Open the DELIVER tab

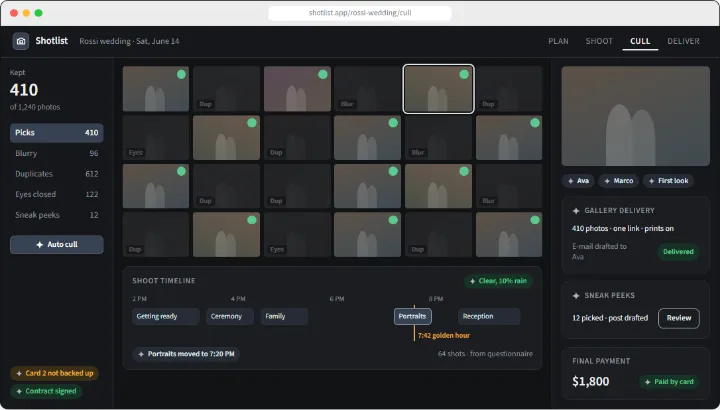tap(683, 41)
